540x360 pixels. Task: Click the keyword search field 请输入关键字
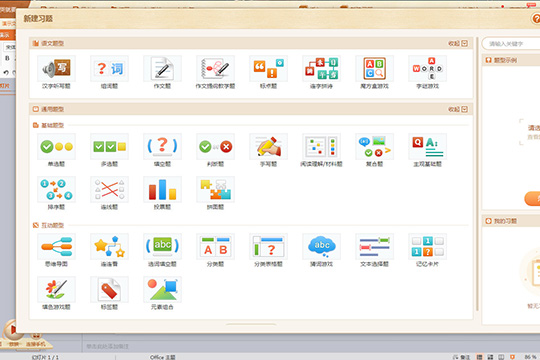(x=511, y=44)
